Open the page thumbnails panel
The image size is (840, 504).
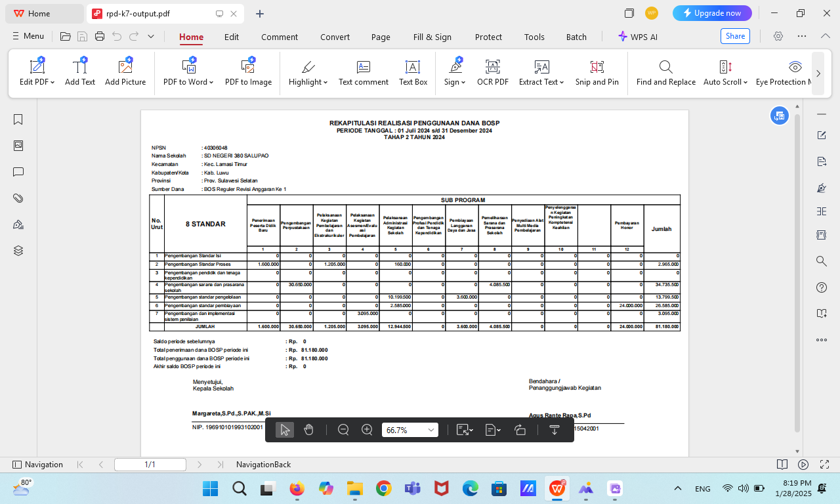click(x=18, y=146)
